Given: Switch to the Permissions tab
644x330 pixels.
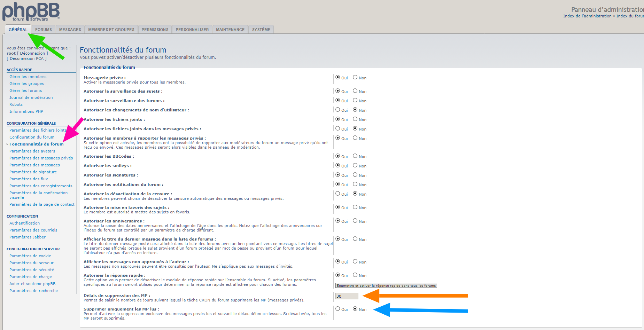Looking at the screenshot, I should pyautogui.click(x=155, y=30).
